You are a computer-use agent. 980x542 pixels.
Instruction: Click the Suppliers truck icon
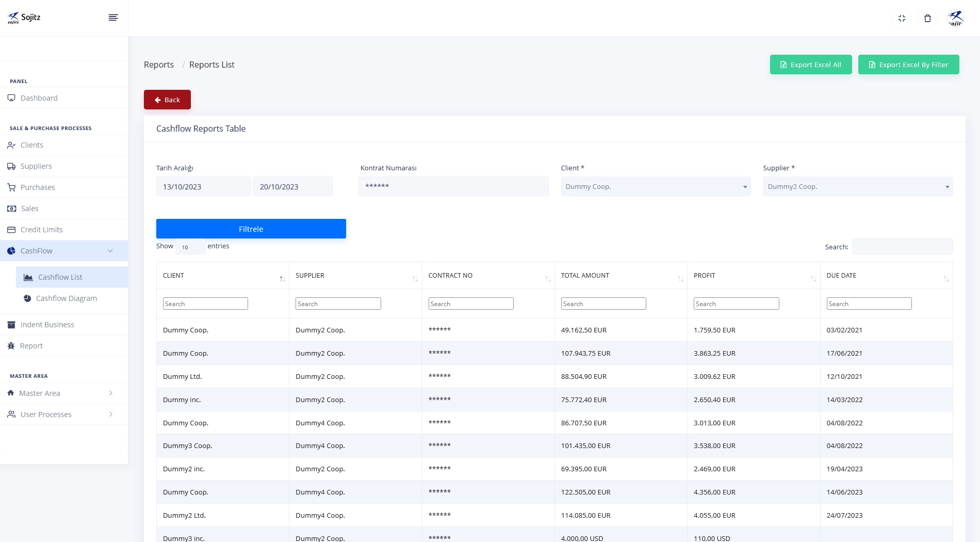(11, 166)
